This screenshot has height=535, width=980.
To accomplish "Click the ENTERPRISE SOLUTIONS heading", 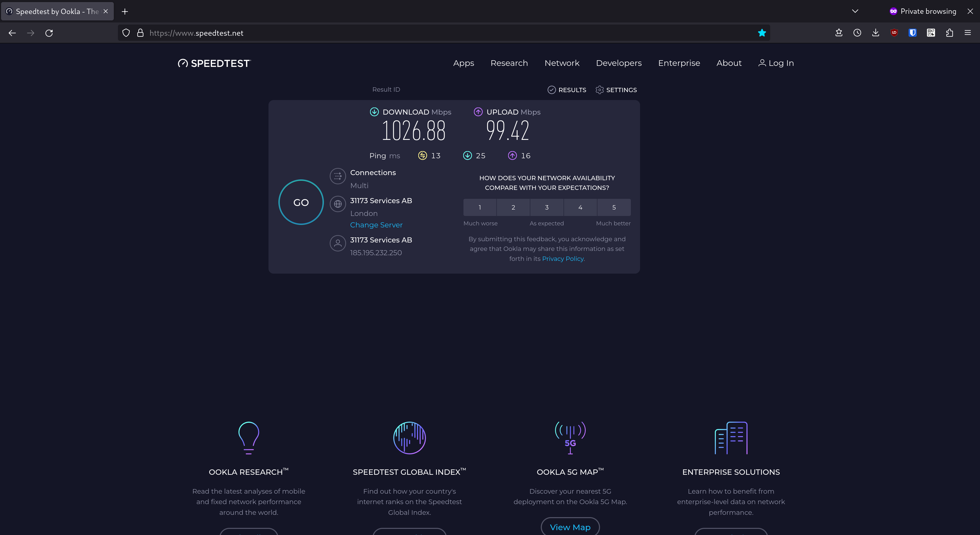I will click(x=731, y=472).
